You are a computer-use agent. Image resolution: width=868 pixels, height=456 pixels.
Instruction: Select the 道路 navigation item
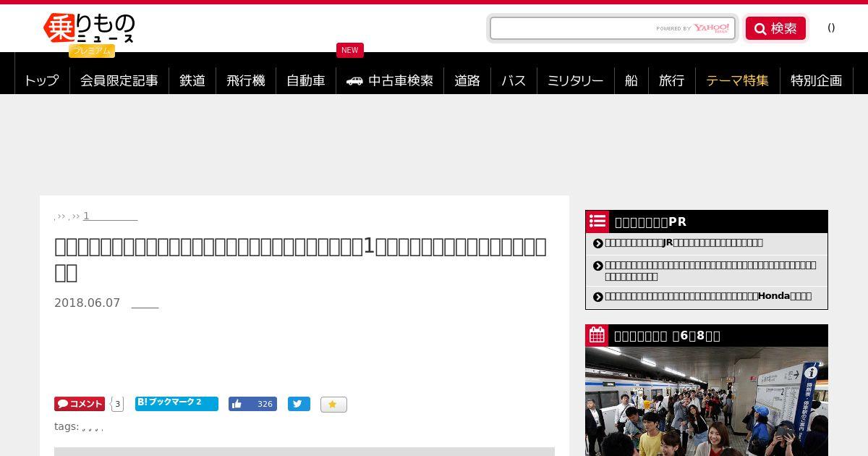467,80
